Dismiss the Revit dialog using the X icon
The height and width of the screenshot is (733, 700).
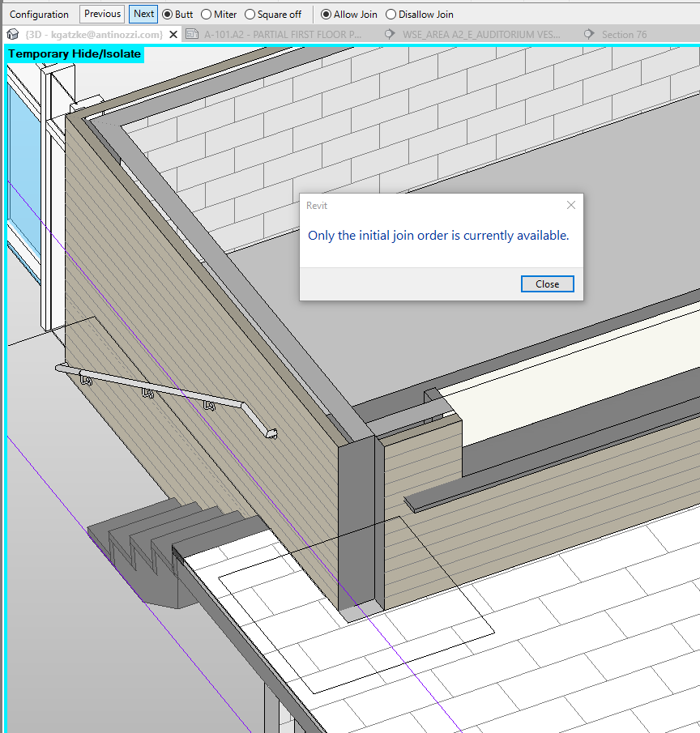pos(571,205)
